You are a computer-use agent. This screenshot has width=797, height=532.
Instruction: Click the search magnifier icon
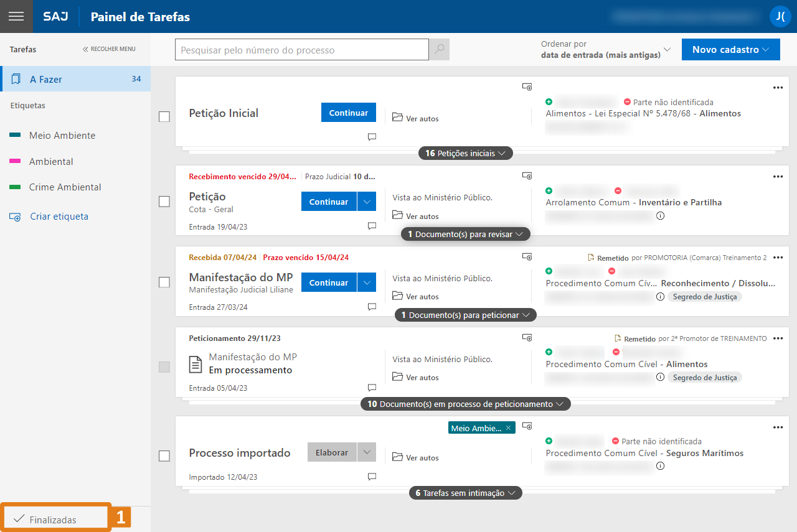coord(440,50)
